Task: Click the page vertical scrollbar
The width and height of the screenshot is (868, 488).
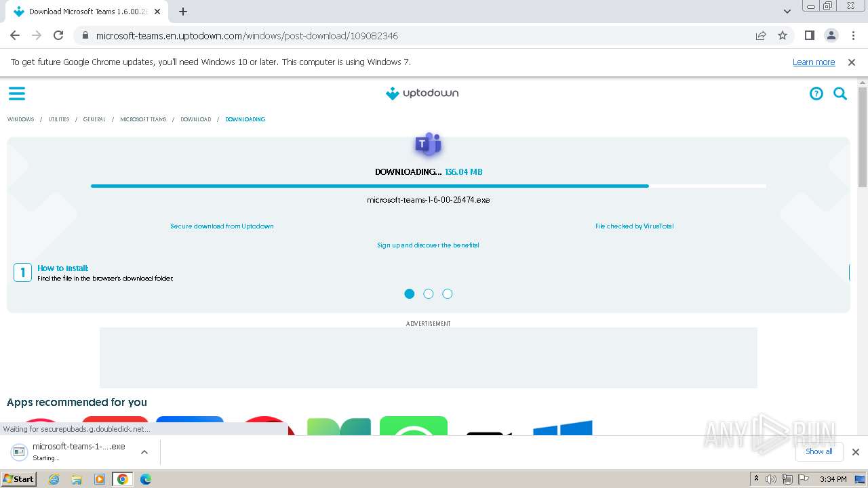Action: point(863,136)
